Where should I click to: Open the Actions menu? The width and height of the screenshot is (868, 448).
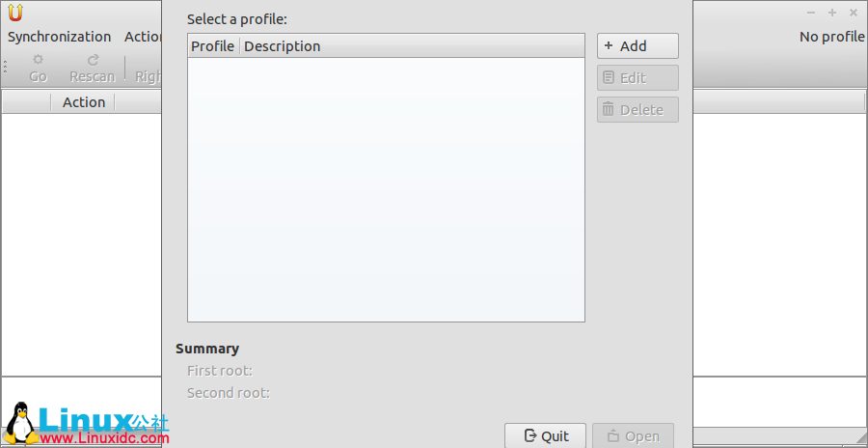click(143, 37)
